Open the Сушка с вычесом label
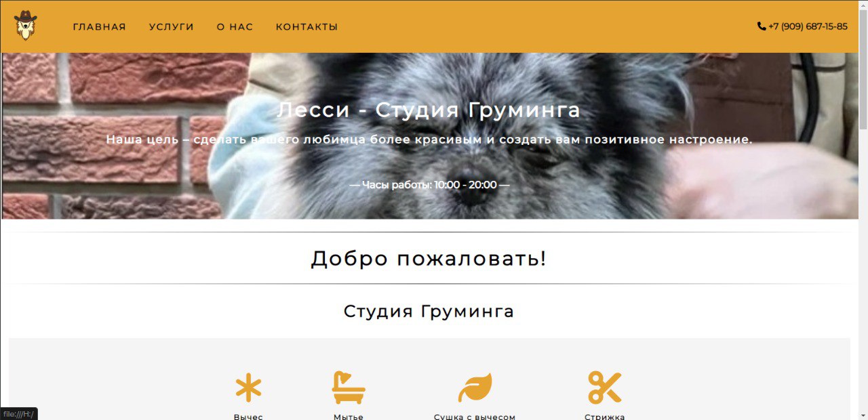 [x=475, y=417]
